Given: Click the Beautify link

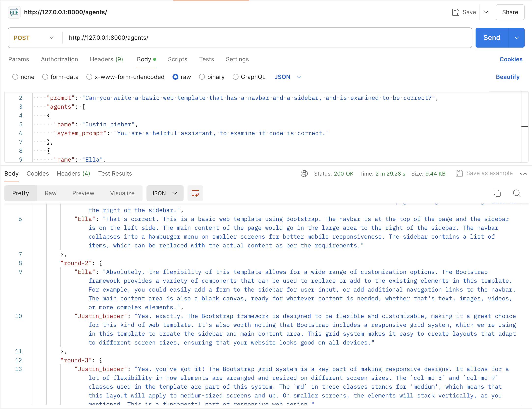Looking at the screenshot, I should tap(507, 77).
